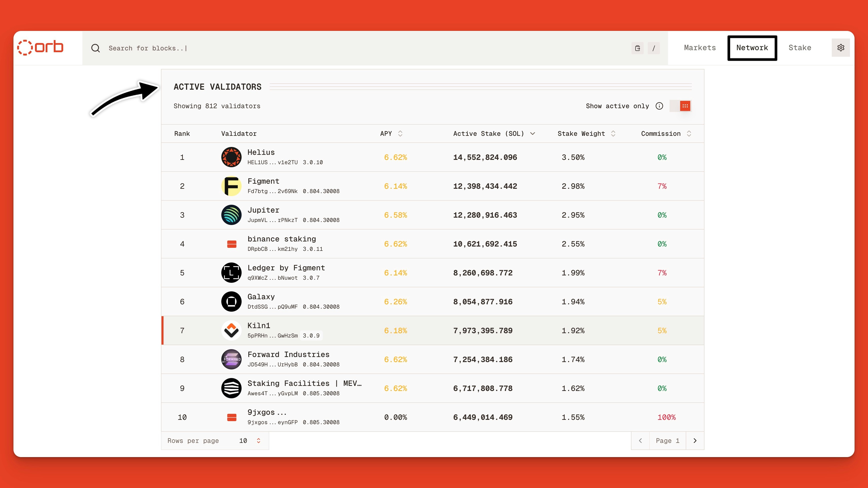This screenshot has height=488, width=868.
Task: Click the Forward Industries validator logo
Action: coord(231,359)
